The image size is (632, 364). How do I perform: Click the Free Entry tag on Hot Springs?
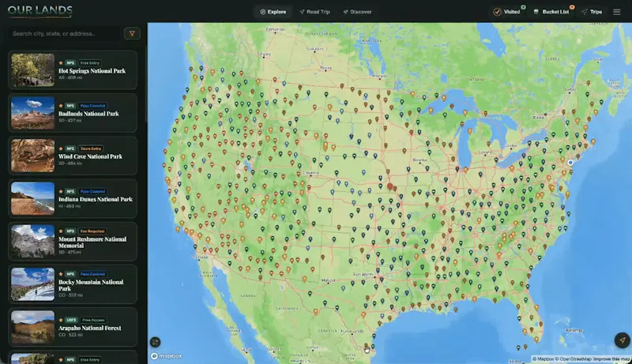pyautogui.click(x=89, y=63)
